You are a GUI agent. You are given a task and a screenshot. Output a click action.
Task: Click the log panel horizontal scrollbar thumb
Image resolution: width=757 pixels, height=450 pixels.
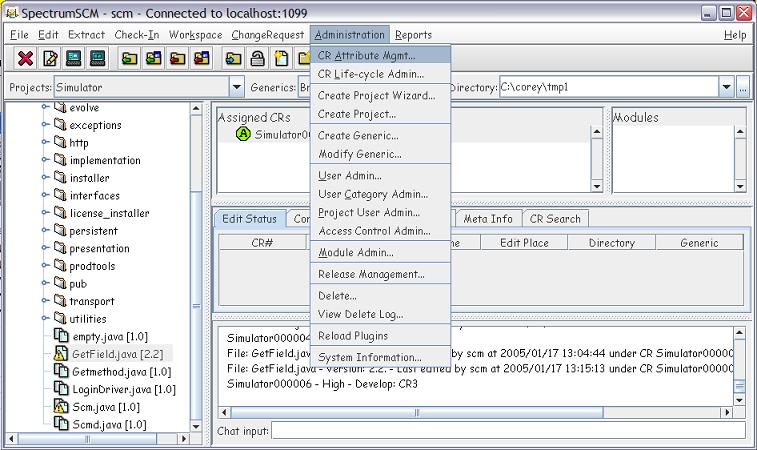coord(417,412)
